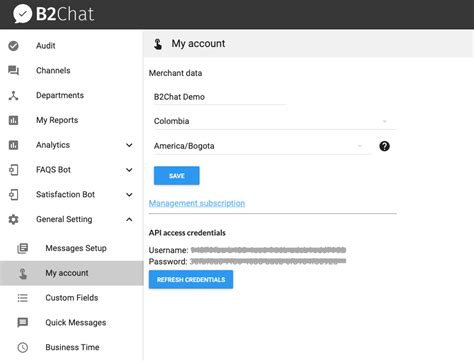Open Messages Setup page
474x361 pixels.
click(72, 248)
